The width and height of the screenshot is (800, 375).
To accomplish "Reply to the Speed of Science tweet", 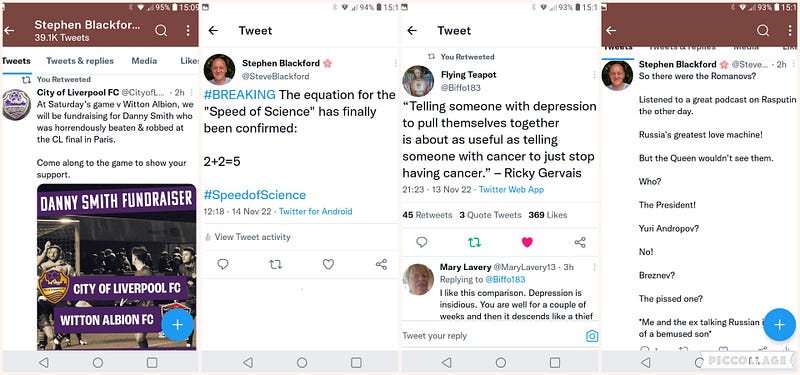I will 222,264.
